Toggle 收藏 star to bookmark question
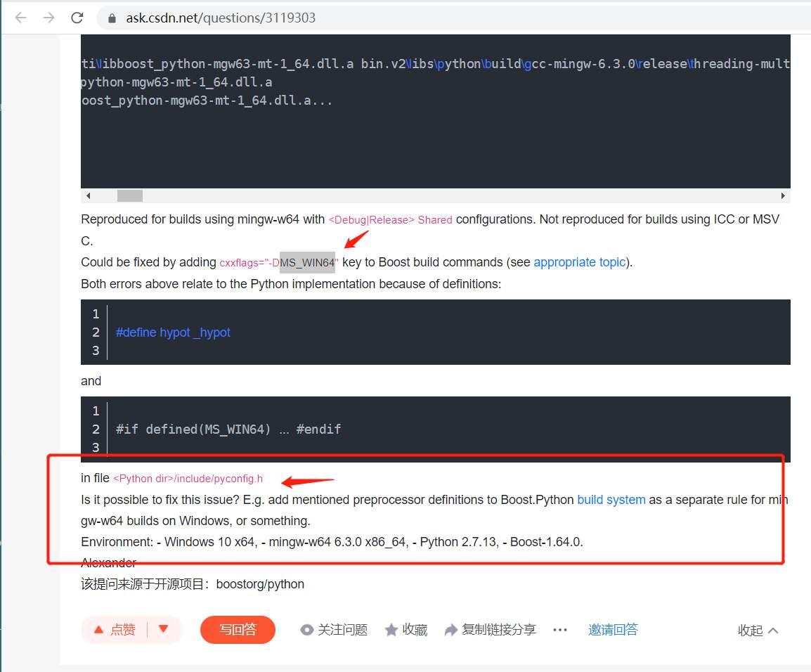 [406, 630]
